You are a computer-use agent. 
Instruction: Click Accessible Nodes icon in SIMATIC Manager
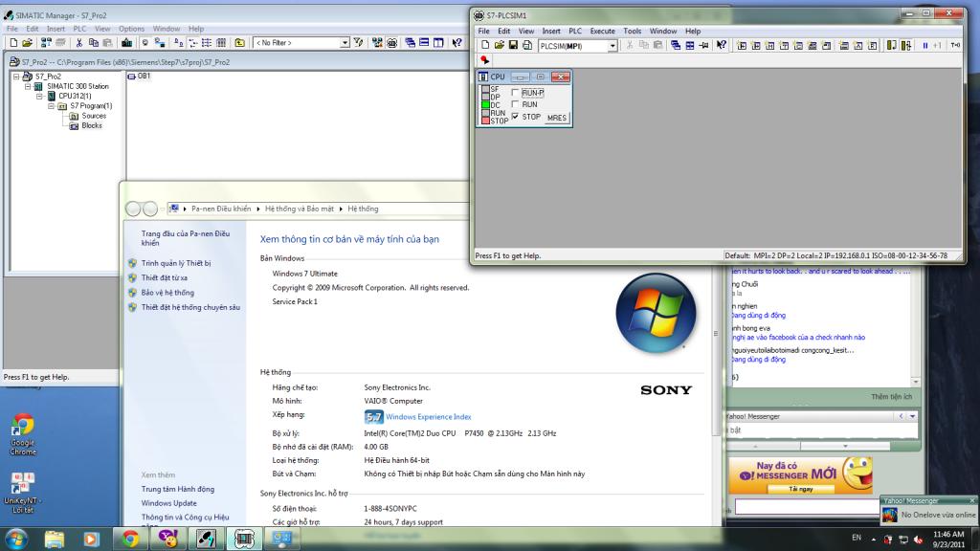(x=46, y=42)
